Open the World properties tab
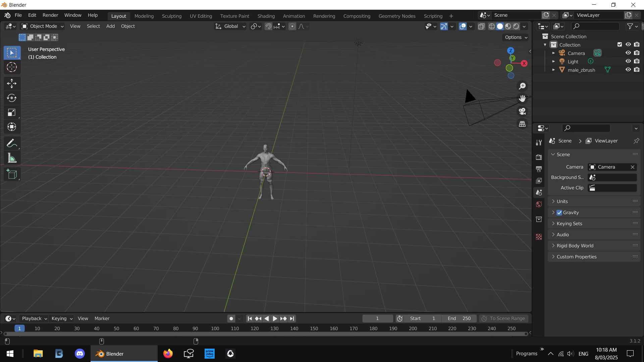 click(539, 204)
